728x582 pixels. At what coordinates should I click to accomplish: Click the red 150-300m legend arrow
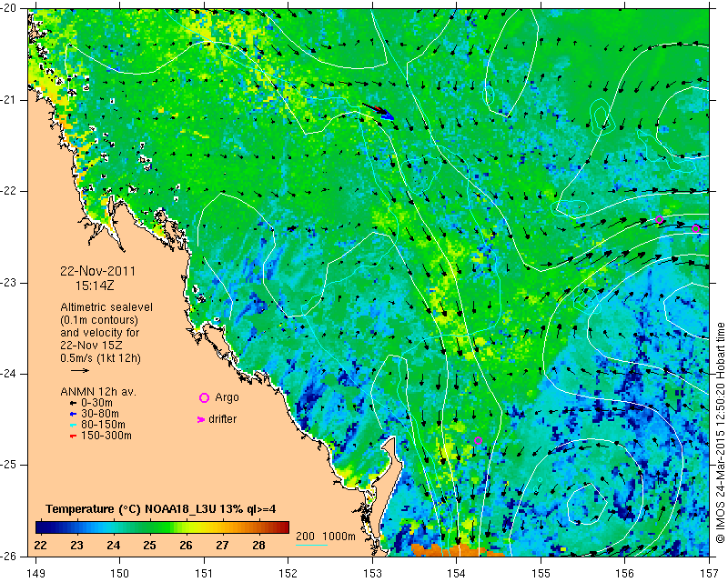coord(73,436)
